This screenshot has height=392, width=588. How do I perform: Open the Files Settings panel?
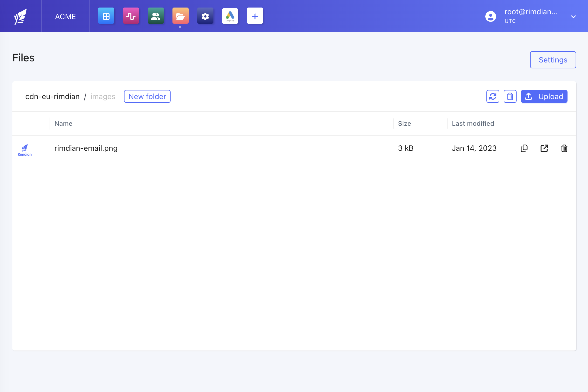pos(553,60)
